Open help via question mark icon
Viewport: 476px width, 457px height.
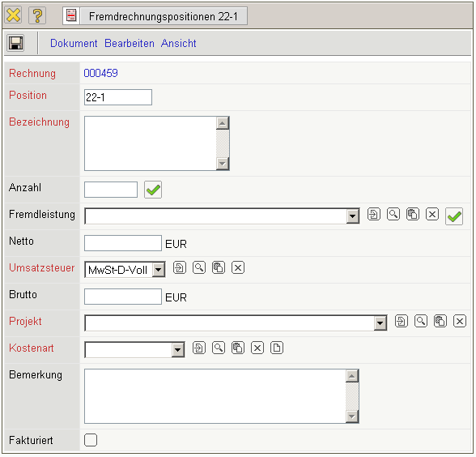[x=37, y=15]
